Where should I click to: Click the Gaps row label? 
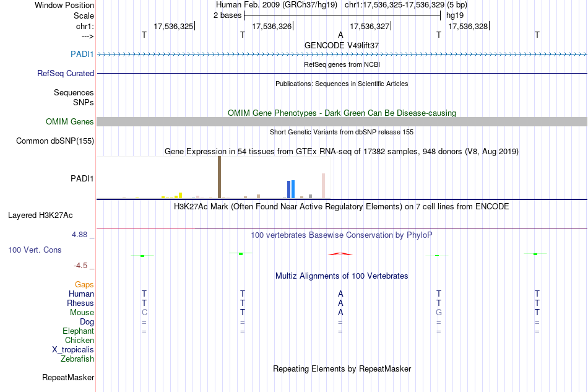(84, 285)
